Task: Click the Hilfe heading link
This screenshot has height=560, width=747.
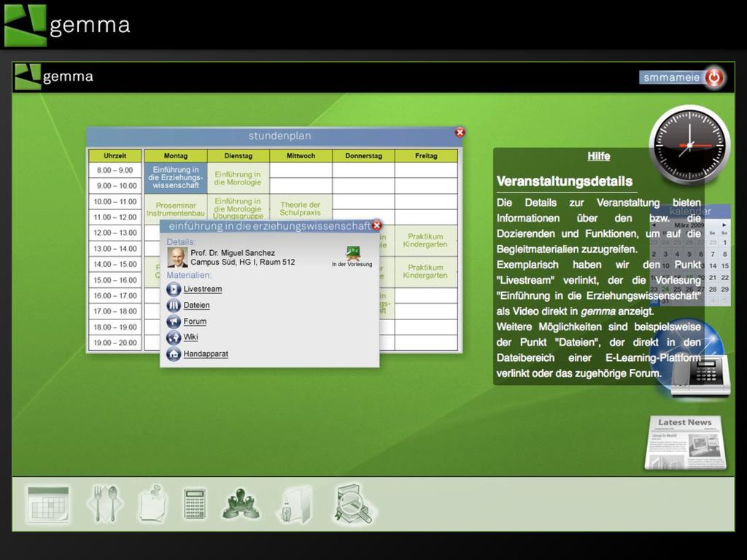Action: tap(598, 156)
